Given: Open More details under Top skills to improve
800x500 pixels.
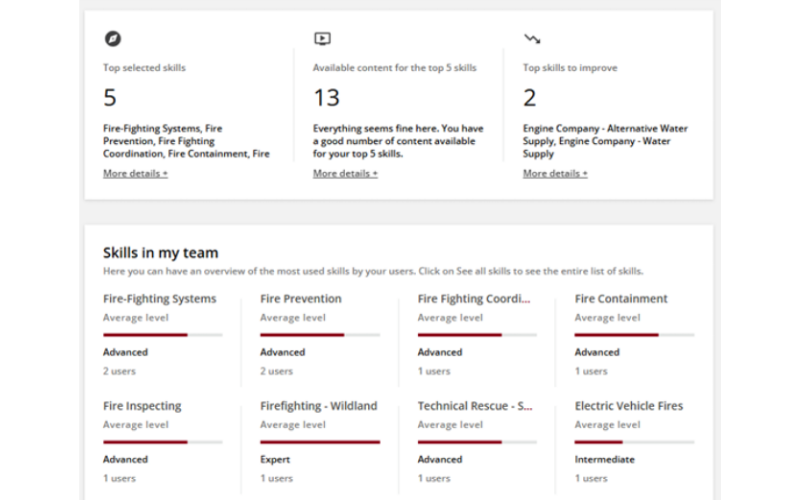Looking at the screenshot, I should point(555,173).
